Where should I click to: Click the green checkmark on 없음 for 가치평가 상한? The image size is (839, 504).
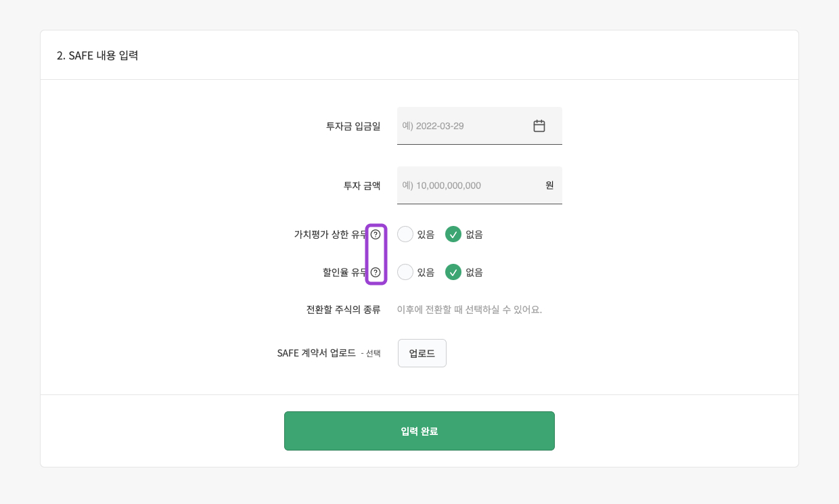point(453,234)
